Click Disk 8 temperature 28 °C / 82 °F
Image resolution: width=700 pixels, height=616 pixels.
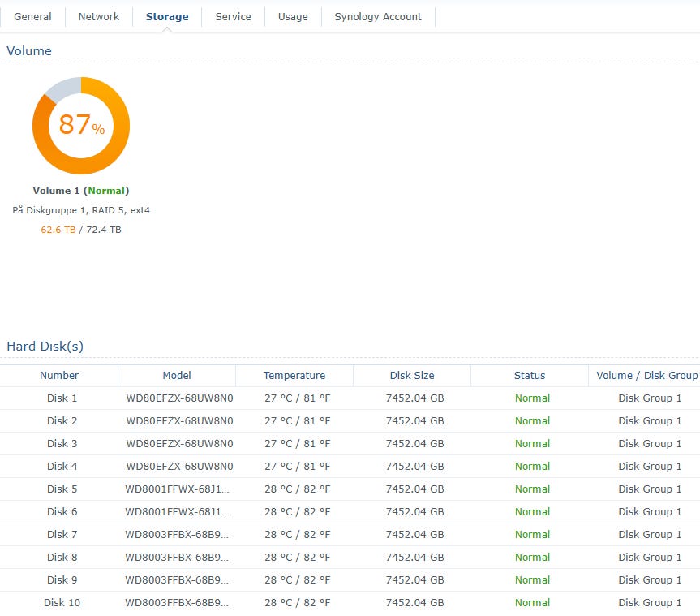click(298, 558)
